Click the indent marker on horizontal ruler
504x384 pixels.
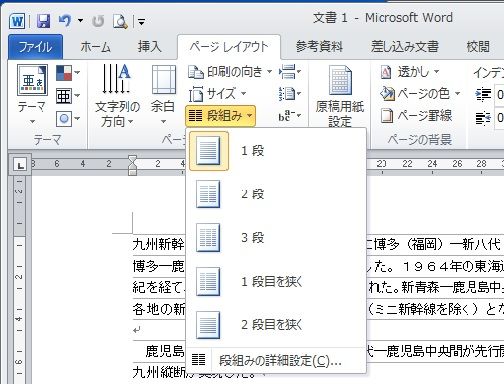point(133,165)
